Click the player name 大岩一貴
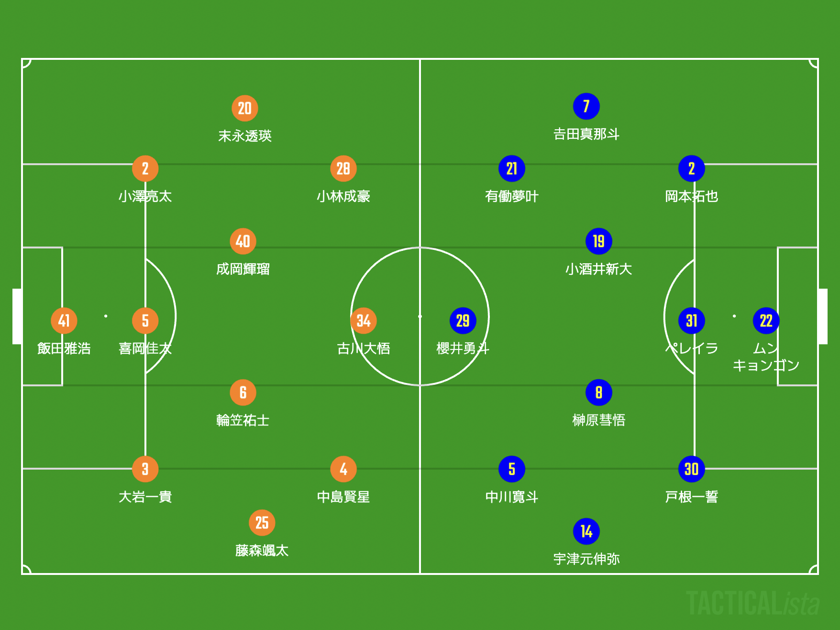The width and height of the screenshot is (840, 630). click(x=145, y=497)
